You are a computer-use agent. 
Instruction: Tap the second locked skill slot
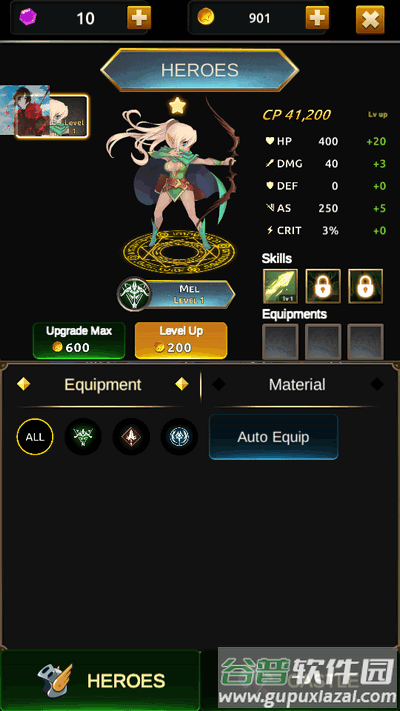coord(323,286)
